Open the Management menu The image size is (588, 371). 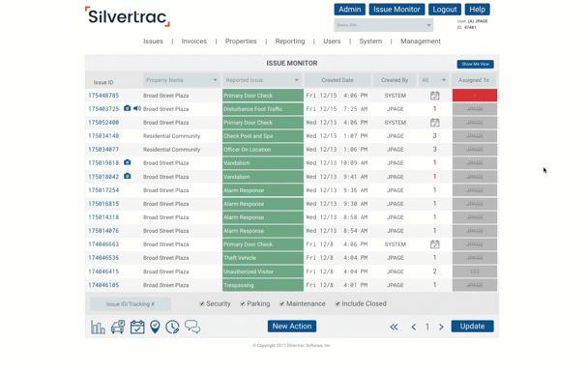421,42
